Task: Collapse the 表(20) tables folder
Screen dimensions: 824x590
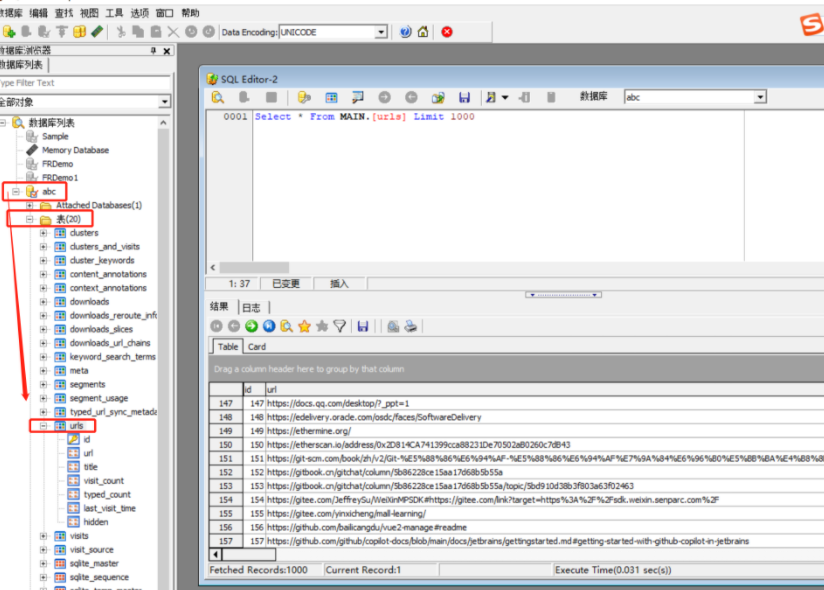Action: 29,219
